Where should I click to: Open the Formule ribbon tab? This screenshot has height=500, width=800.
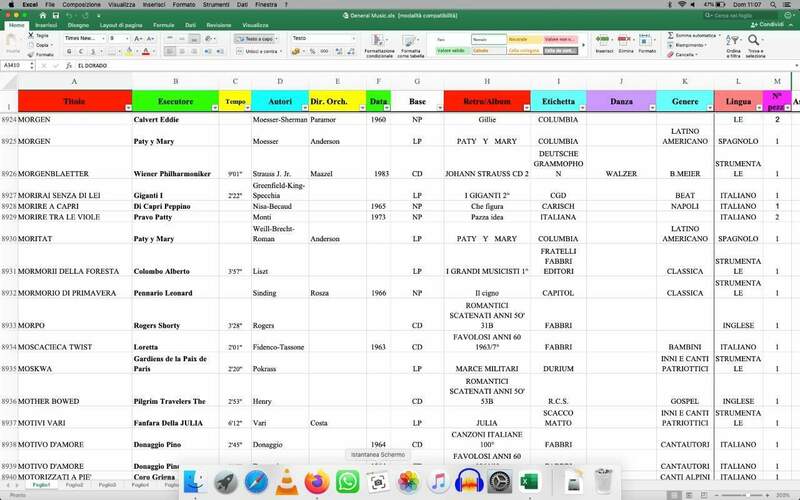pos(163,25)
